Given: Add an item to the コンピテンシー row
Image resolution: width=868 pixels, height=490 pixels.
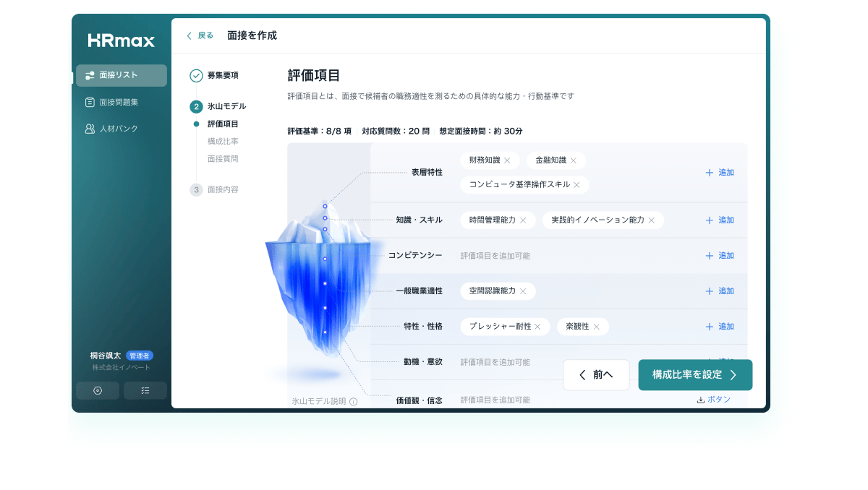Looking at the screenshot, I should (720, 256).
